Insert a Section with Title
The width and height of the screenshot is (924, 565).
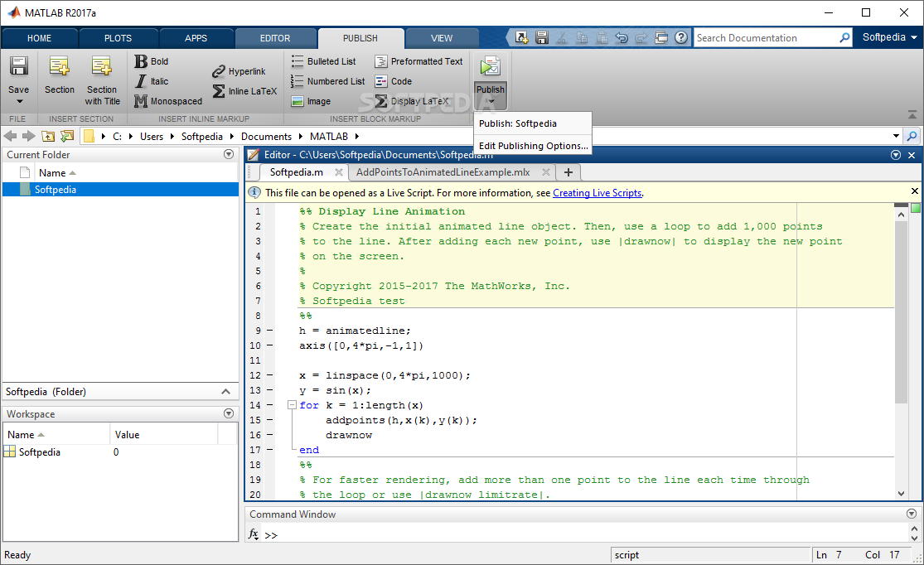102,80
